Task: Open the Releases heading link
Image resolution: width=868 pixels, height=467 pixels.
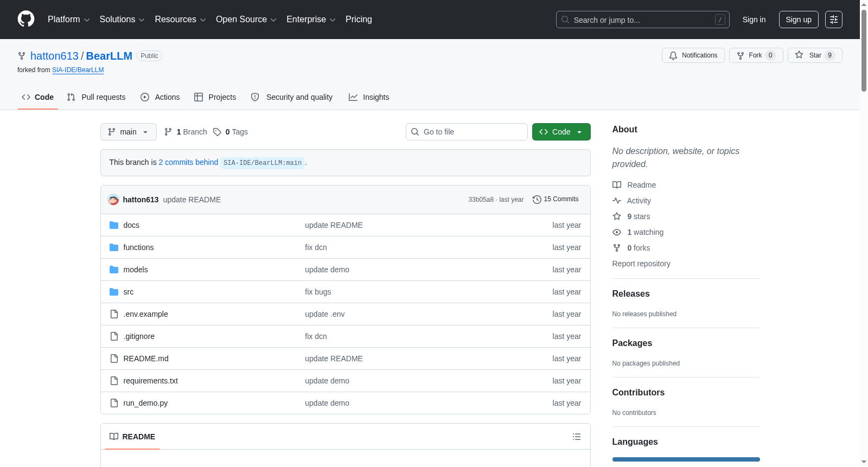Action: 631,293
